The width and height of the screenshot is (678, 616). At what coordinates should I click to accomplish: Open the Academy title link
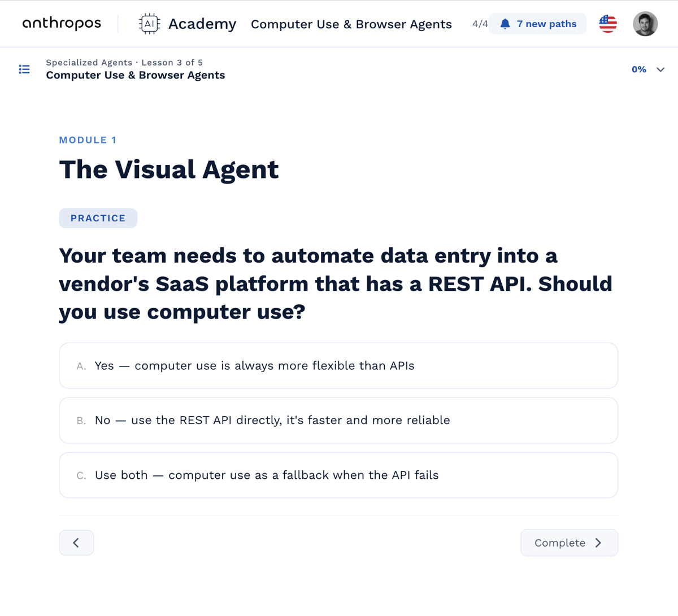[202, 24]
